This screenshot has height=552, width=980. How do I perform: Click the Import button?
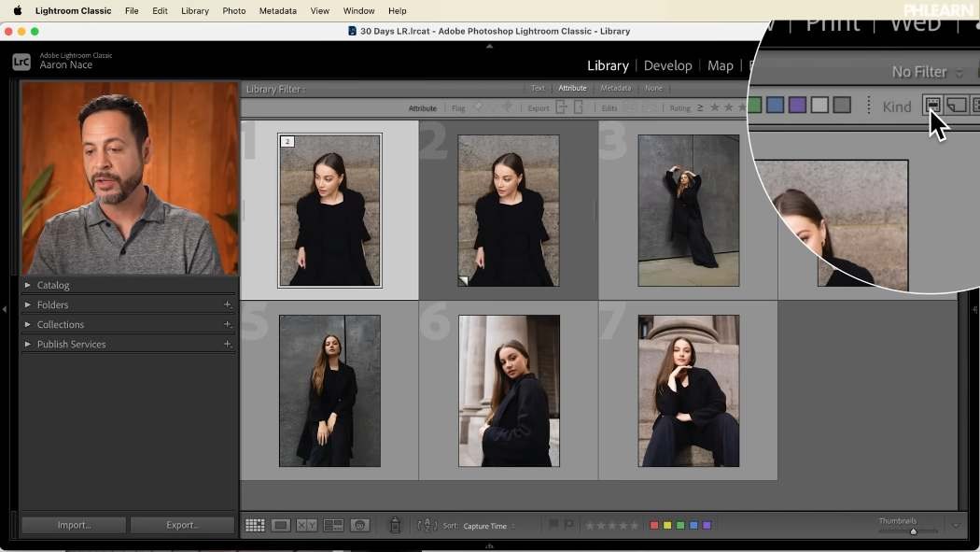pos(74,525)
